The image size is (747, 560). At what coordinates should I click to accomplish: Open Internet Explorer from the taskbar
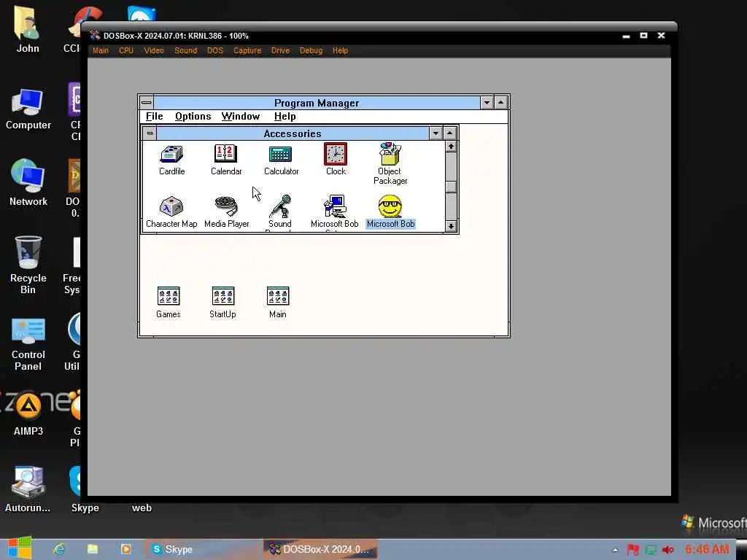coord(59,549)
